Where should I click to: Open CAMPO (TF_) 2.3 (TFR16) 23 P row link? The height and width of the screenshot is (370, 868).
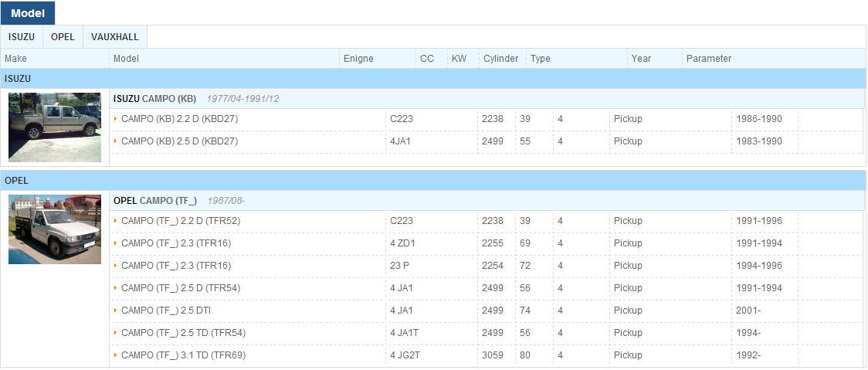coord(176,266)
